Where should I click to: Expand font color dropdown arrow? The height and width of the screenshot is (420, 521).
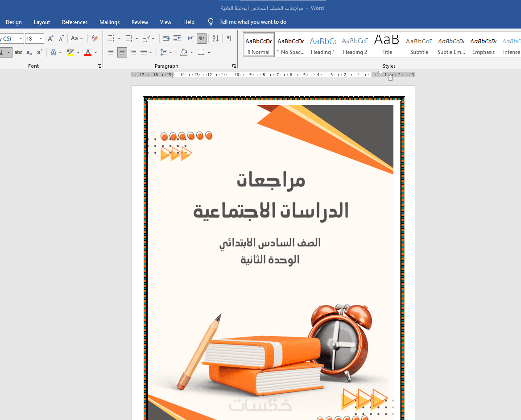[96, 52]
